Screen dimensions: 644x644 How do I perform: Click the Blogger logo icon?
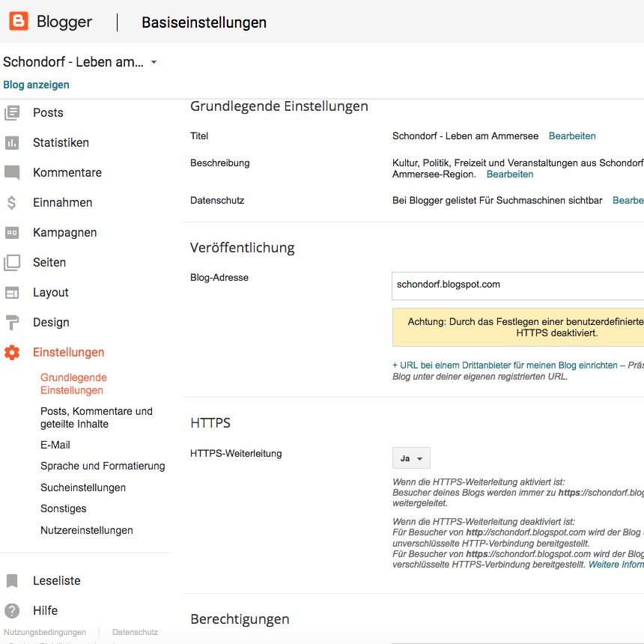[x=19, y=22]
